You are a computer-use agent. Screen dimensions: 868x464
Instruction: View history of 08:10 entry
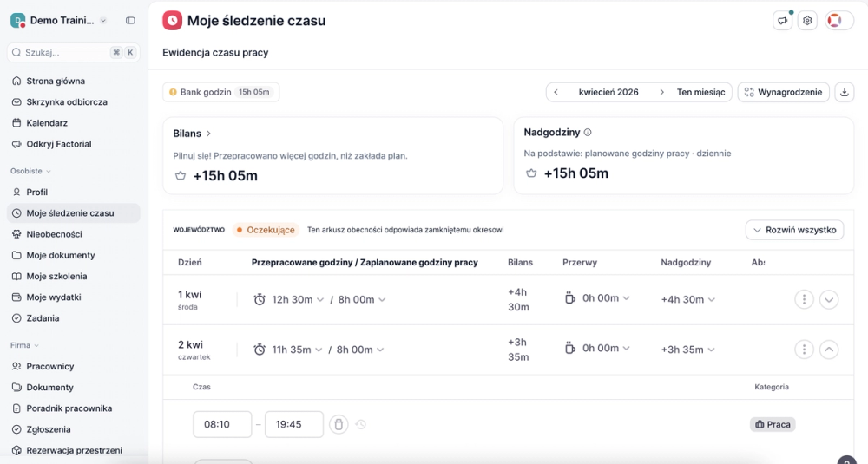coord(361,424)
